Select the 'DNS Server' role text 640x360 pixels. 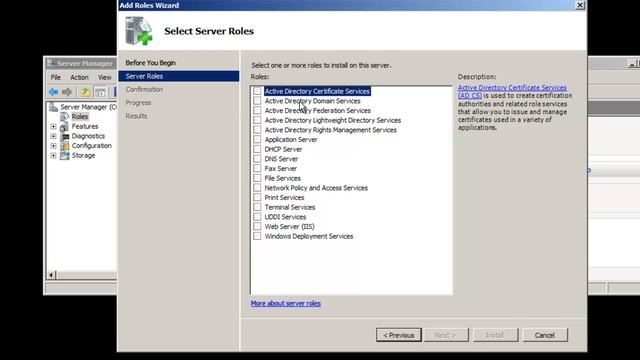tap(281, 159)
